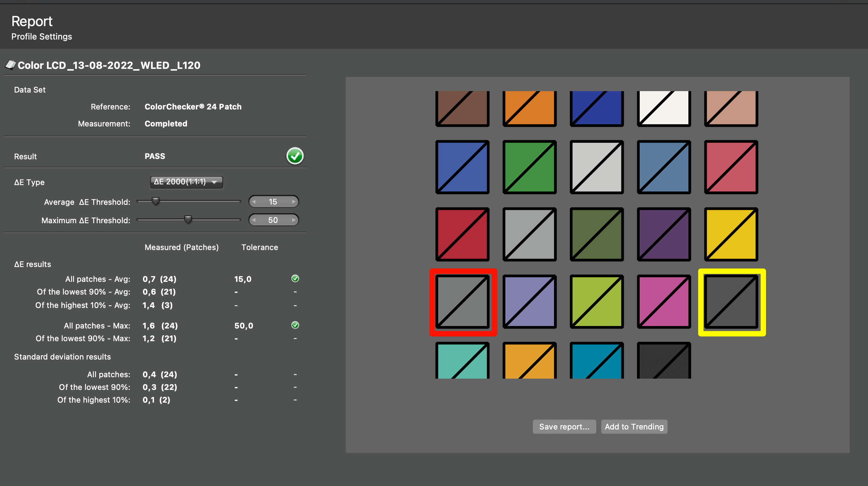Click the green PASS checkmark icon
This screenshot has height=486, width=868.
tap(295, 155)
